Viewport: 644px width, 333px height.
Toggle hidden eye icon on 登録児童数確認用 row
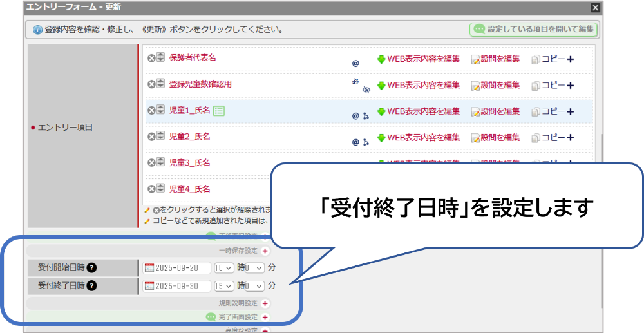tap(366, 90)
